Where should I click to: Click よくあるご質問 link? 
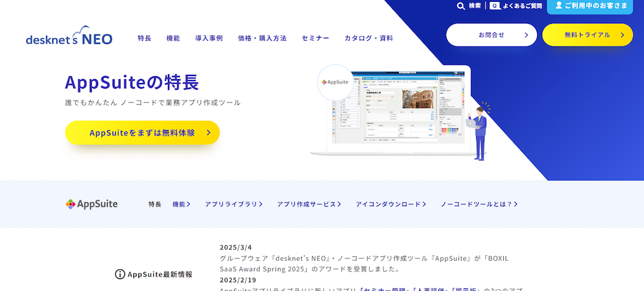[x=523, y=6]
